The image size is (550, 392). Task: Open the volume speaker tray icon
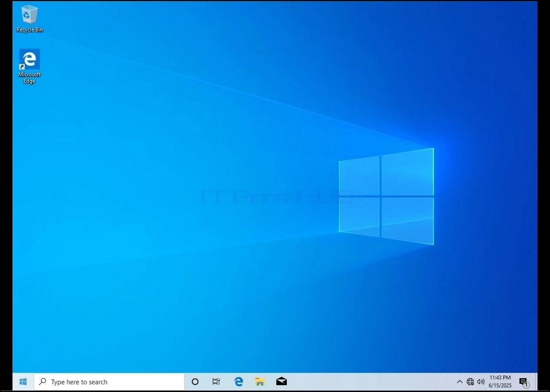pos(481,382)
